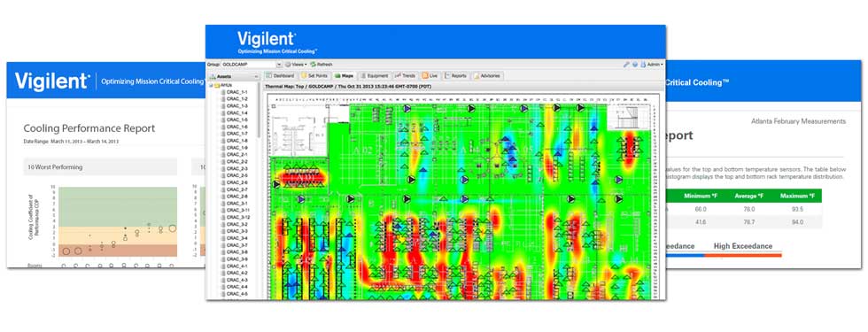Click the AHUs folder icon
This screenshot has width=868, height=332.
[217, 85]
